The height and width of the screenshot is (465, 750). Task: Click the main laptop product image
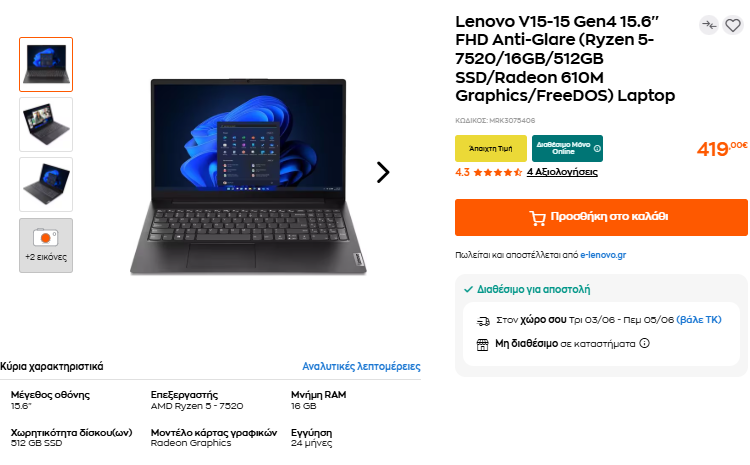click(248, 176)
